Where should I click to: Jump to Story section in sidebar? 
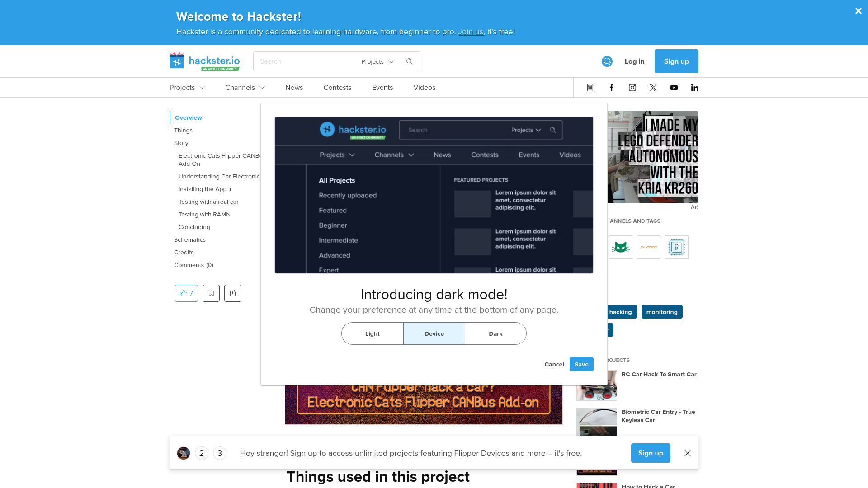pyautogui.click(x=181, y=143)
